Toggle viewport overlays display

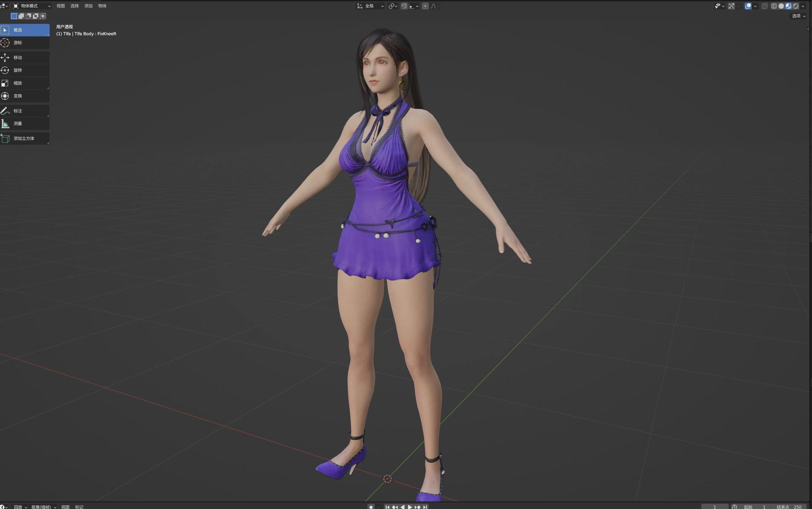click(x=748, y=6)
